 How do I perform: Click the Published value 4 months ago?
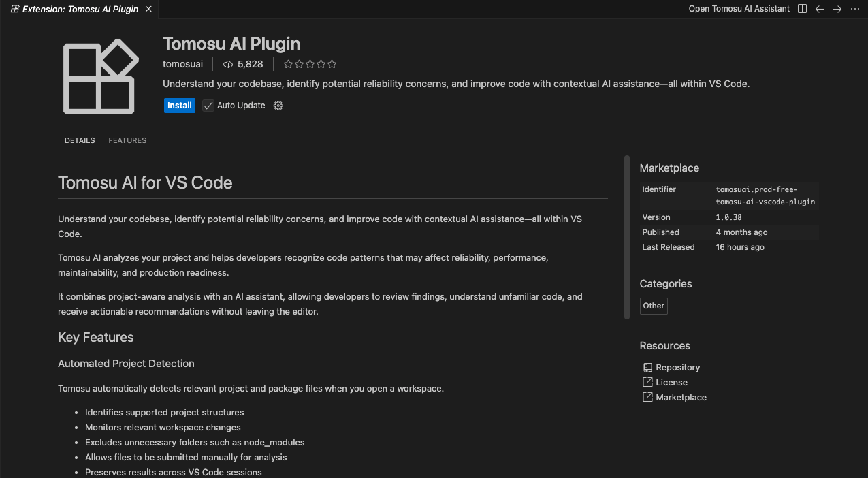[741, 232]
